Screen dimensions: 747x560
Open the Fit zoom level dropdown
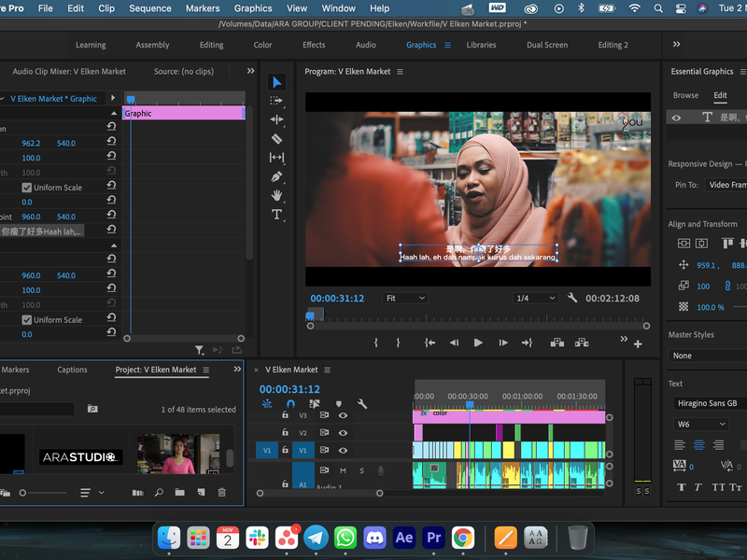404,298
